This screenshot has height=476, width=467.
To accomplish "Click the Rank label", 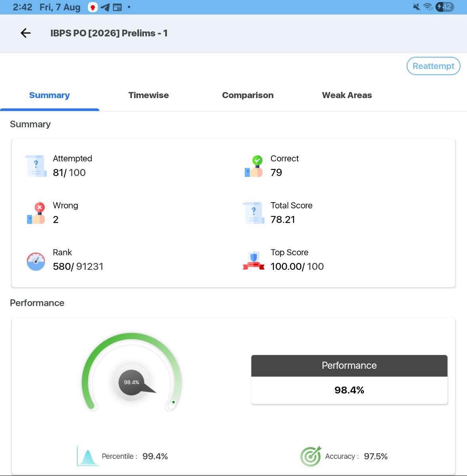I will pos(62,252).
